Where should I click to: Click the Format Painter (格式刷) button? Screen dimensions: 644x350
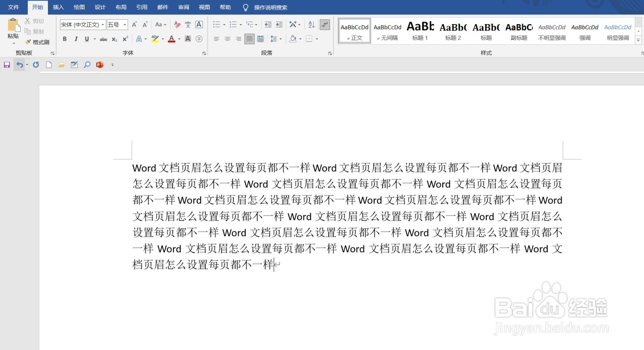(x=37, y=42)
